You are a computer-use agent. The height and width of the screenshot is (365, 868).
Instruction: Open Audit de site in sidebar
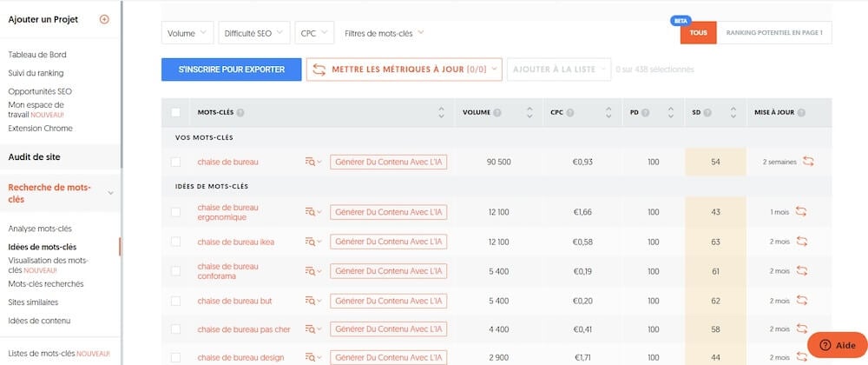35,156
